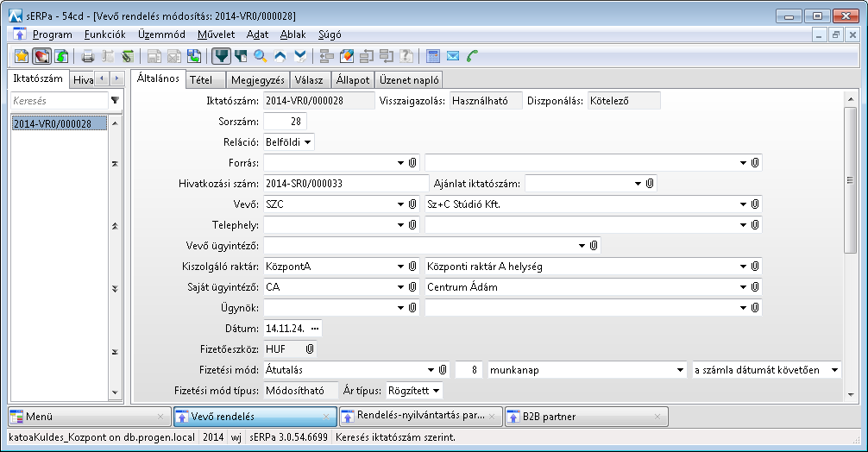
Task: Select record 2014-VR0/000028 in the list
Action: [x=53, y=123]
